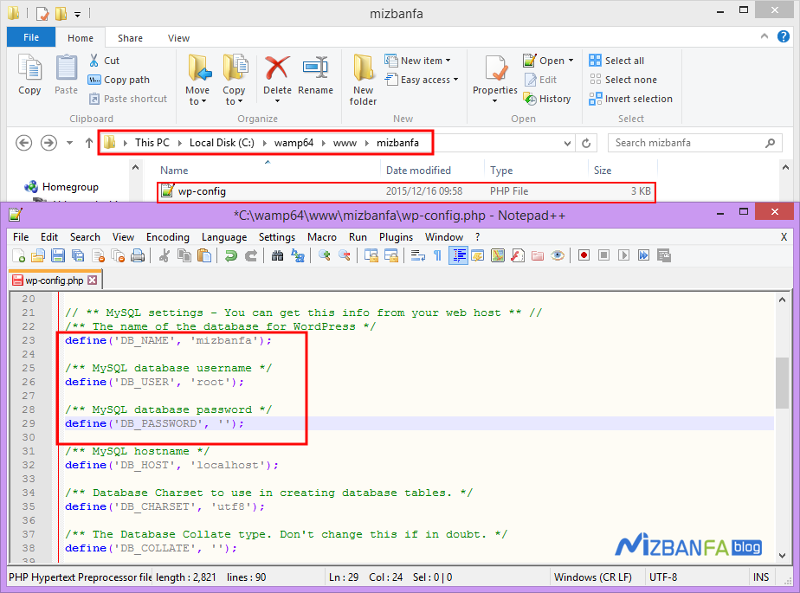
Task: Click the Print icon in Notepad++ toolbar
Action: click(138, 255)
